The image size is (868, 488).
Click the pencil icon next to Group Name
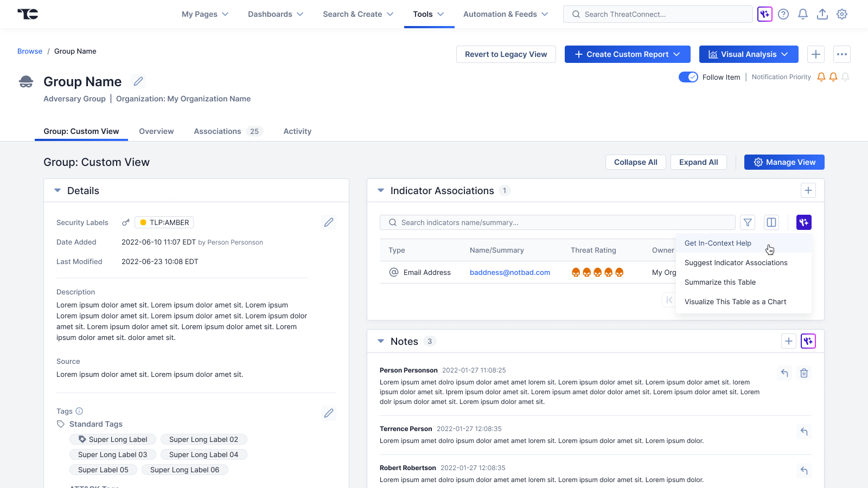pyautogui.click(x=138, y=81)
